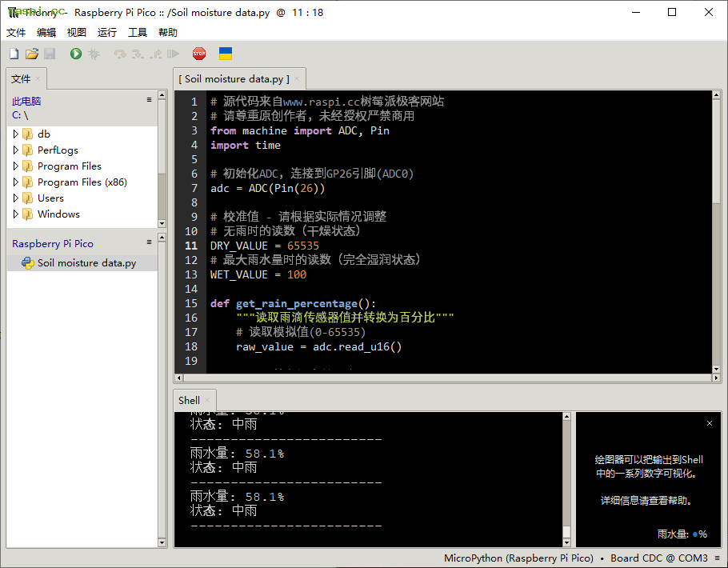This screenshot has width=728, height=568.
Task: Open the status bar interpreter menu icon
Action: 718,558
